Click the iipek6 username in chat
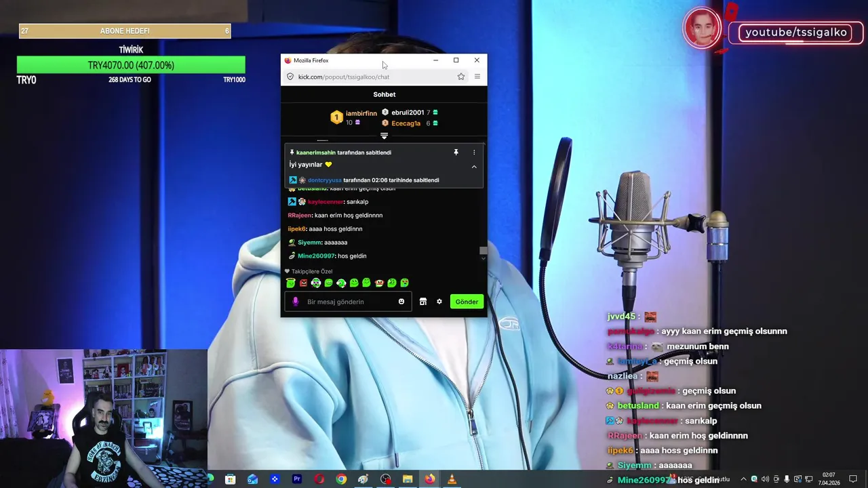 click(x=297, y=229)
